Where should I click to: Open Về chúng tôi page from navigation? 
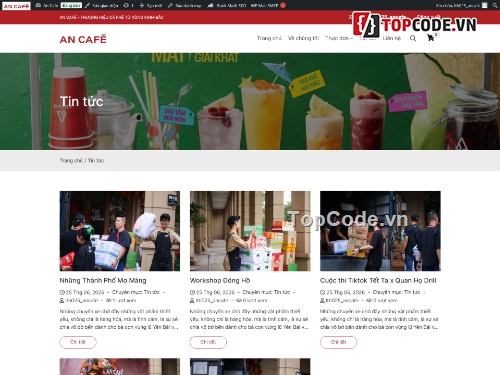tap(303, 38)
